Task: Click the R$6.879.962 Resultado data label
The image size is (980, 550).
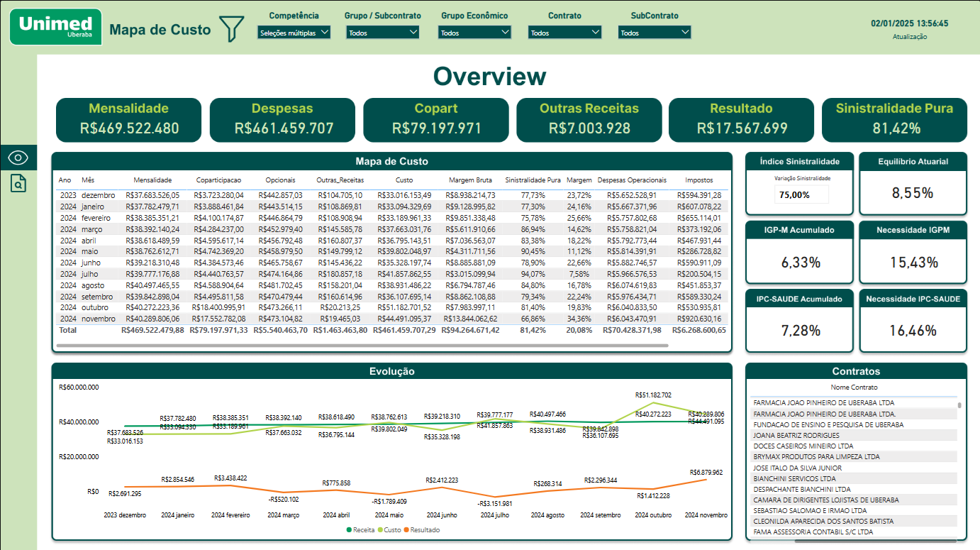Action: pos(706,472)
